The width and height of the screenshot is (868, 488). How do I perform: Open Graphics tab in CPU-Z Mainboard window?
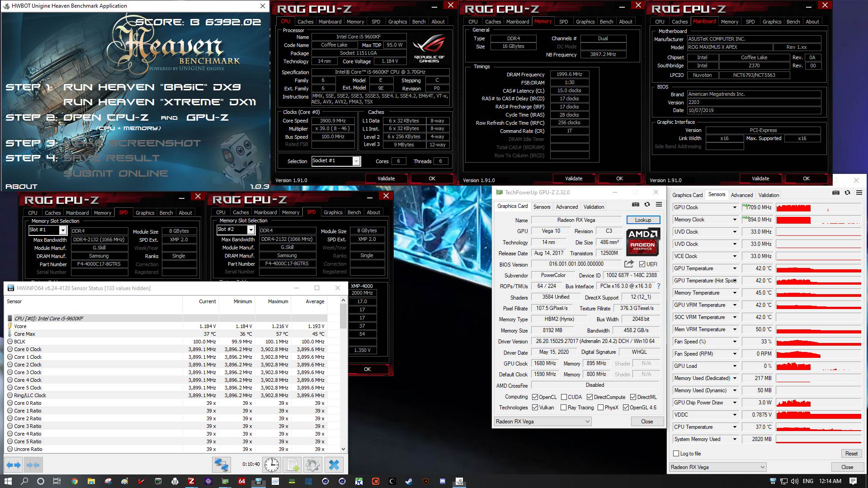(772, 22)
